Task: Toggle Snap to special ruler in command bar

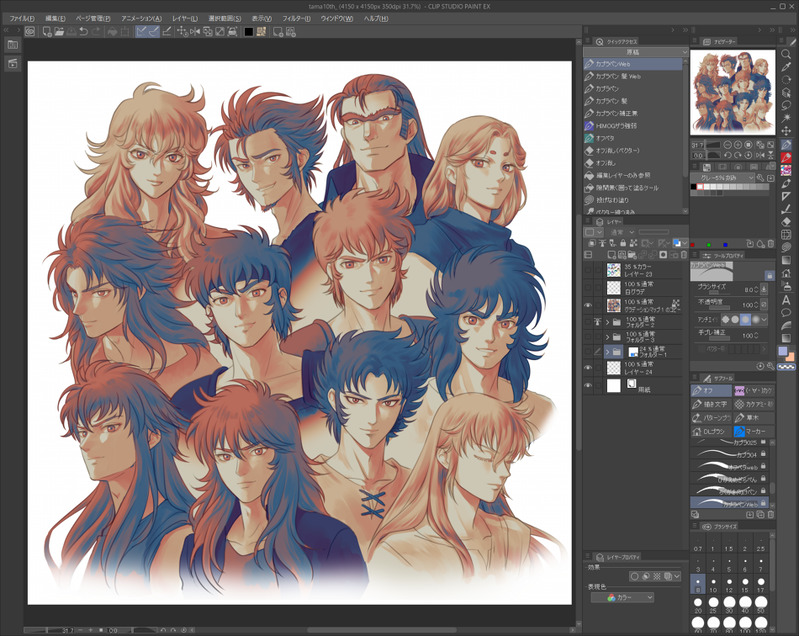Action: pos(153,32)
